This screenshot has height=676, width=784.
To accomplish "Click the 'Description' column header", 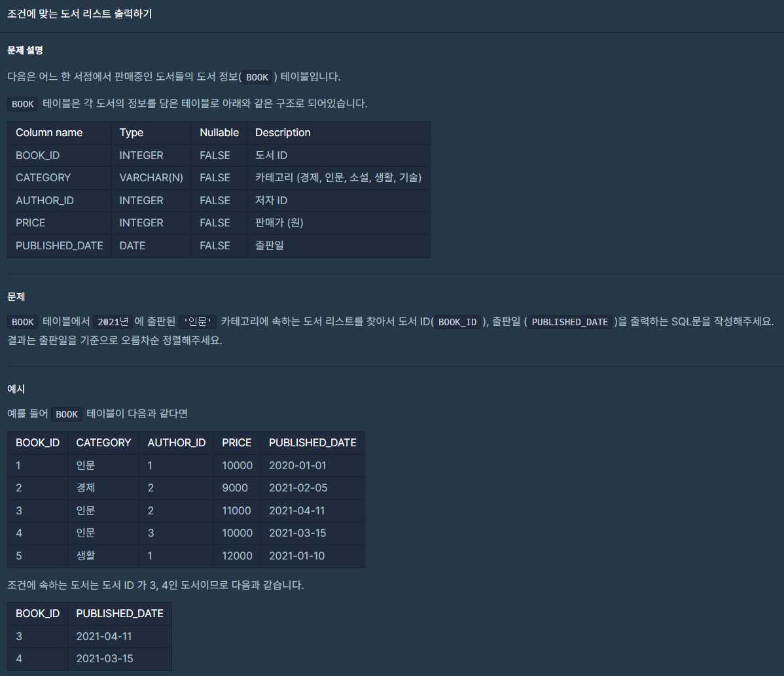I will point(283,133).
